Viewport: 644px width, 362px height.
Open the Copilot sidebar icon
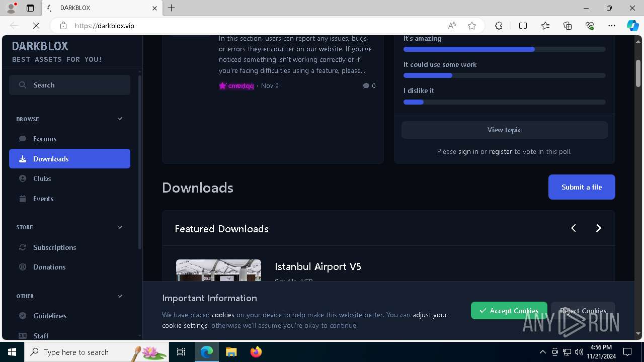[632, 26]
